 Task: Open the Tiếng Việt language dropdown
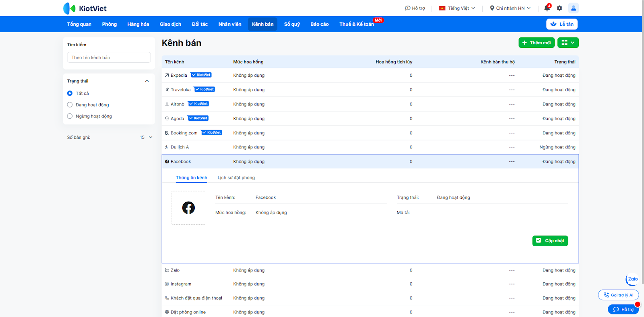(x=457, y=8)
